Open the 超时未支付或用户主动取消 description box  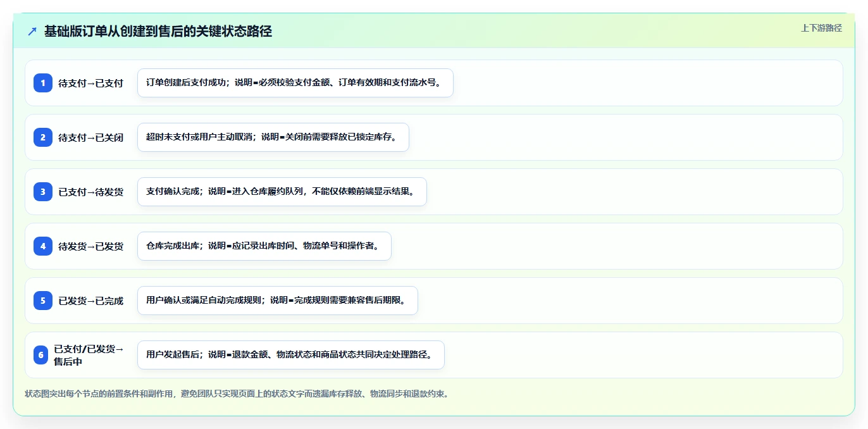click(273, 137)
